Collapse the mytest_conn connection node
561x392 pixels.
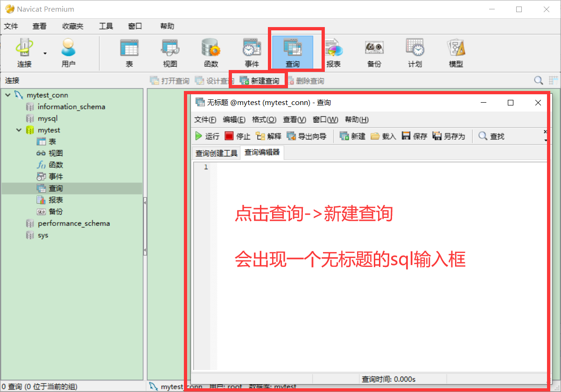(x=7, y=95)
